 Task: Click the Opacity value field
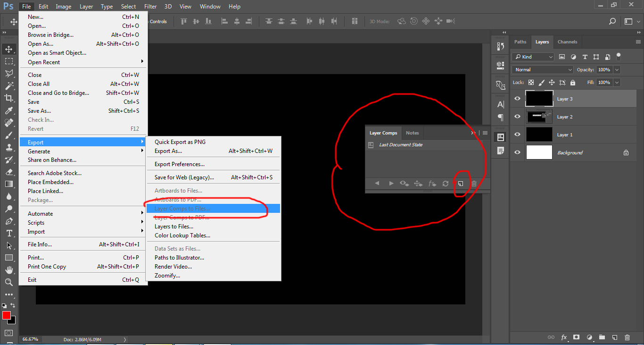pyautogui.click(x=604, y=69)
